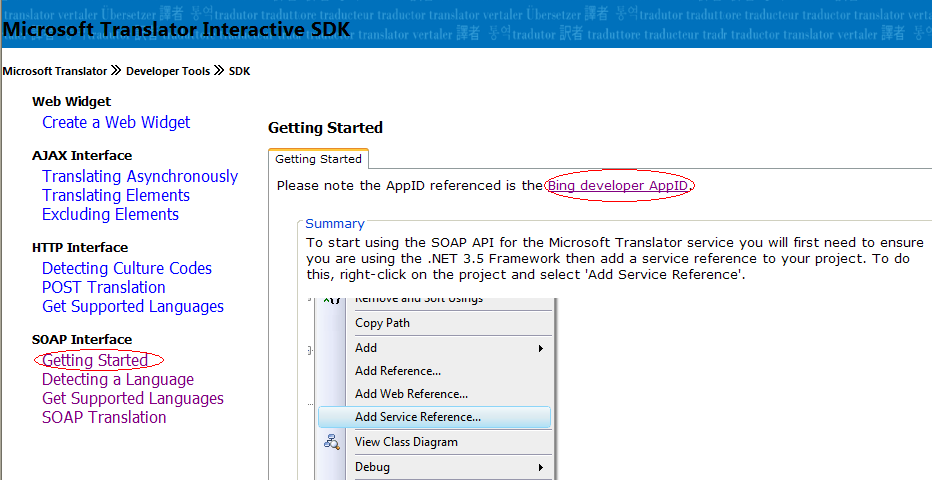Open the Detecting a Language link

[x=118, y=380]
